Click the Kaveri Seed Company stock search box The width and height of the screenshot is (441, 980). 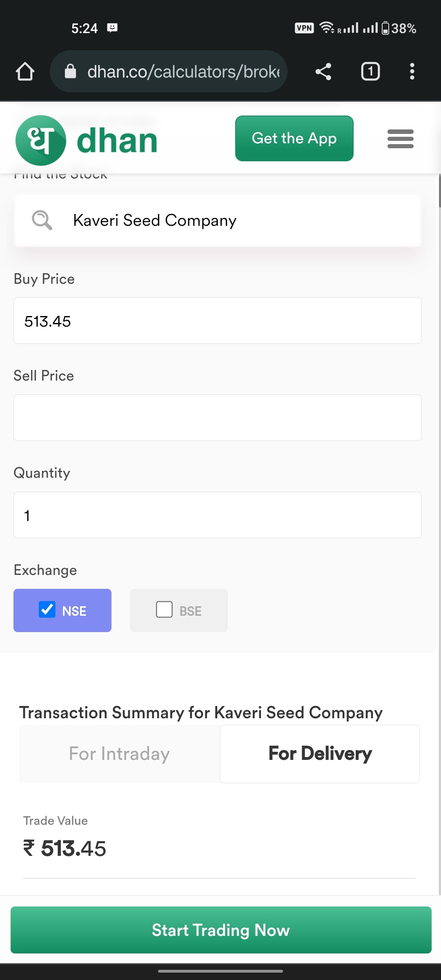(218, 220)
